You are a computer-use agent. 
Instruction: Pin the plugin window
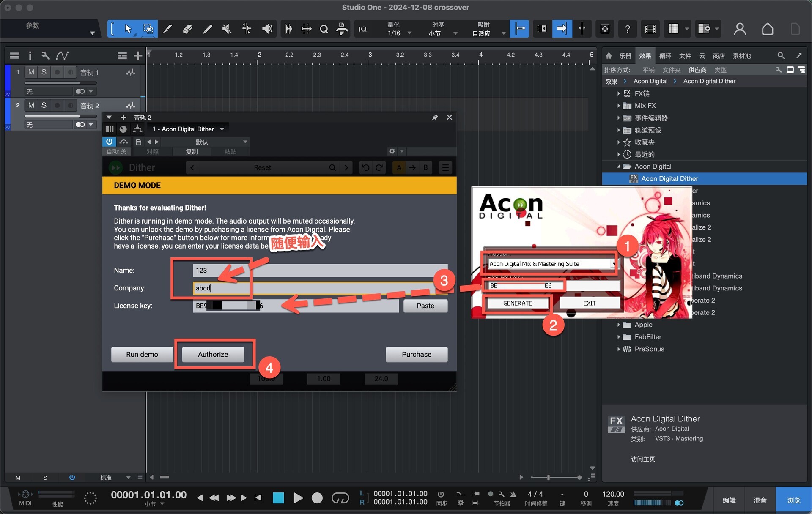tap(434, 118)
